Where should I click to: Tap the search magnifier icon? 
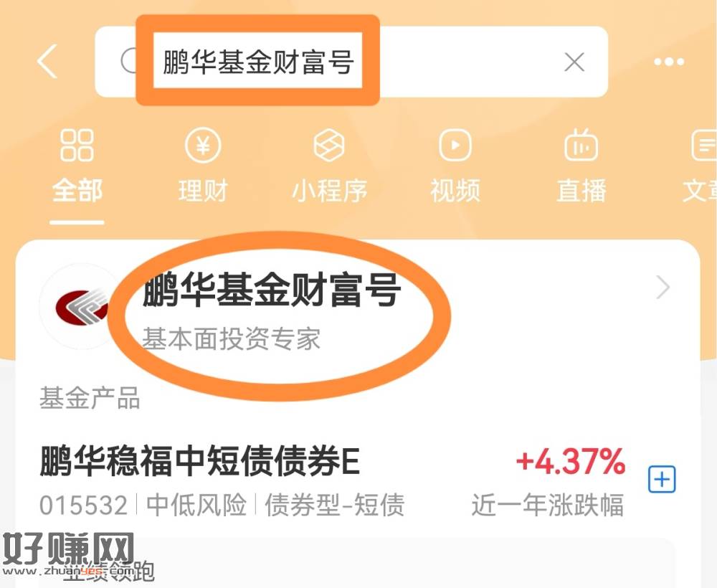coord(128,61)
